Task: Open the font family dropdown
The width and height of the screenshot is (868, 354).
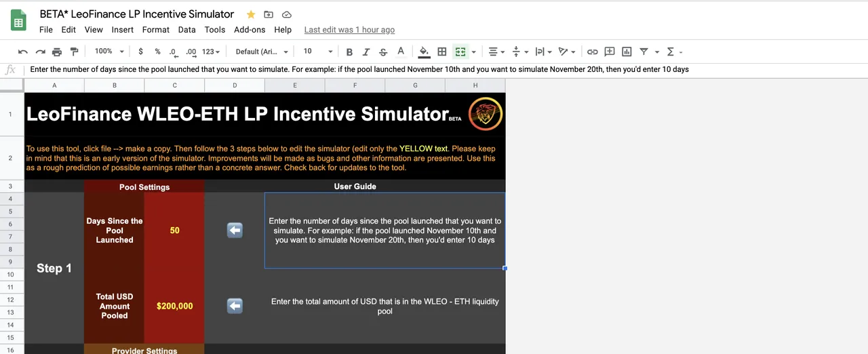Action: click(262, 52)
